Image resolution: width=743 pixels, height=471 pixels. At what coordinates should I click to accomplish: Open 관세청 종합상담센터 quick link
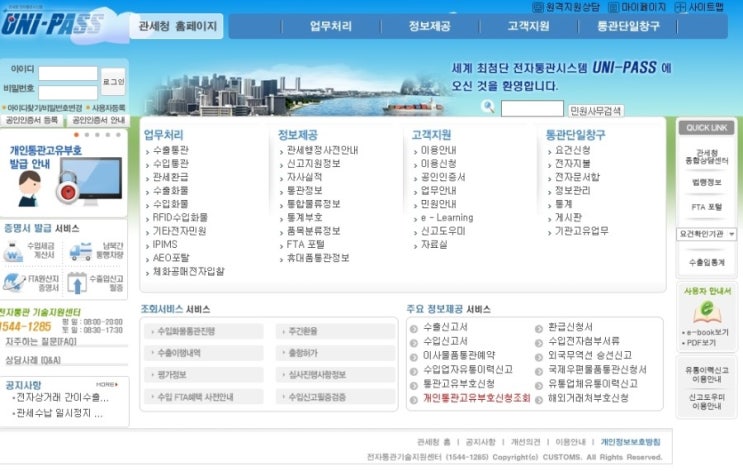(x=707, y=157)
